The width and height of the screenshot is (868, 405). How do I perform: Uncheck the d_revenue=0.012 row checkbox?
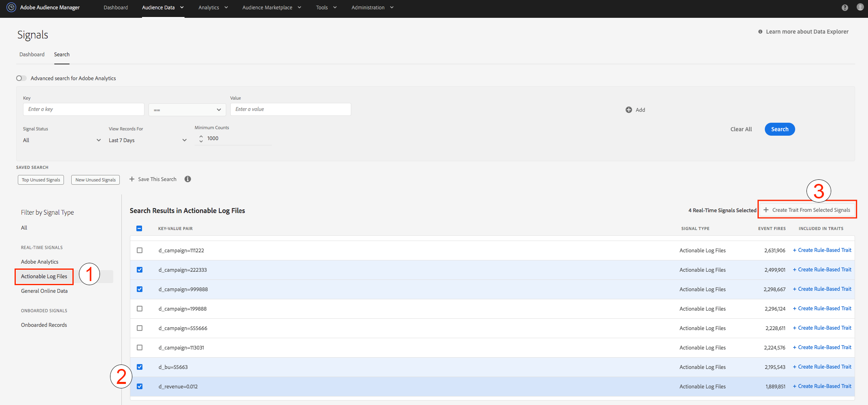coord(140,386)
